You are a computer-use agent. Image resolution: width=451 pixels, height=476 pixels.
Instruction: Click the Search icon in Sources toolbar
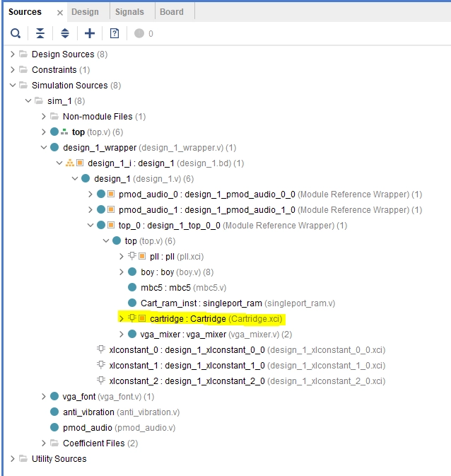[16, 33]
